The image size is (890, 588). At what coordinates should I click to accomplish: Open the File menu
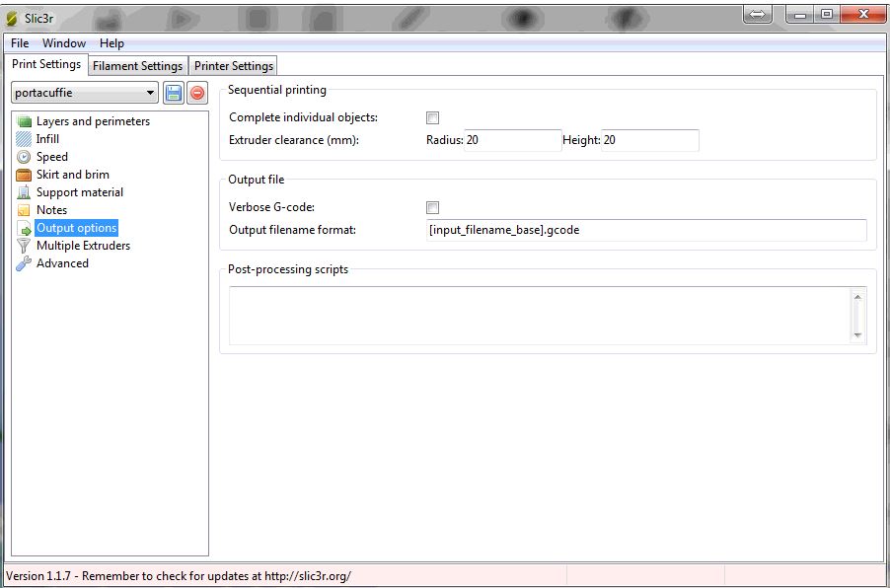coord(20,43)
